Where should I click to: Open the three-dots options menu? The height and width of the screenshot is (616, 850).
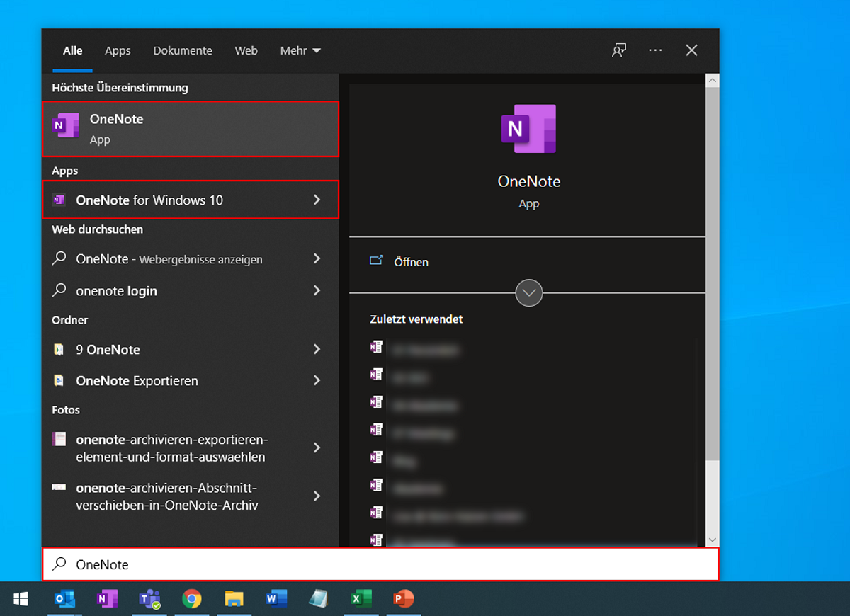[x=655, y=50]
